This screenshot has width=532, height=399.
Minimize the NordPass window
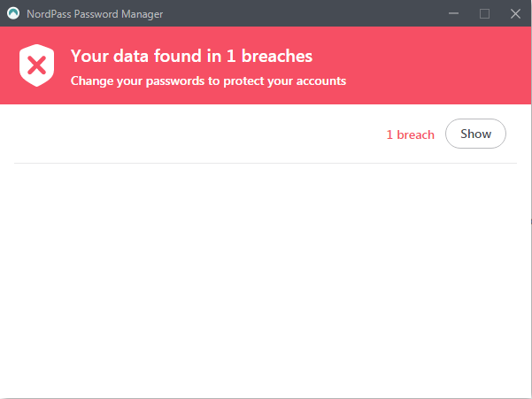454,13
